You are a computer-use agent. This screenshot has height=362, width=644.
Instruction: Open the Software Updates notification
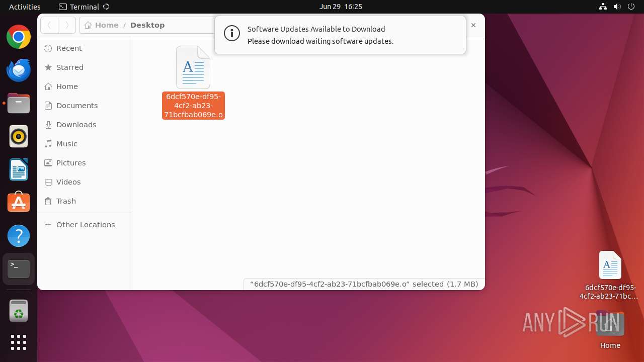340,35
